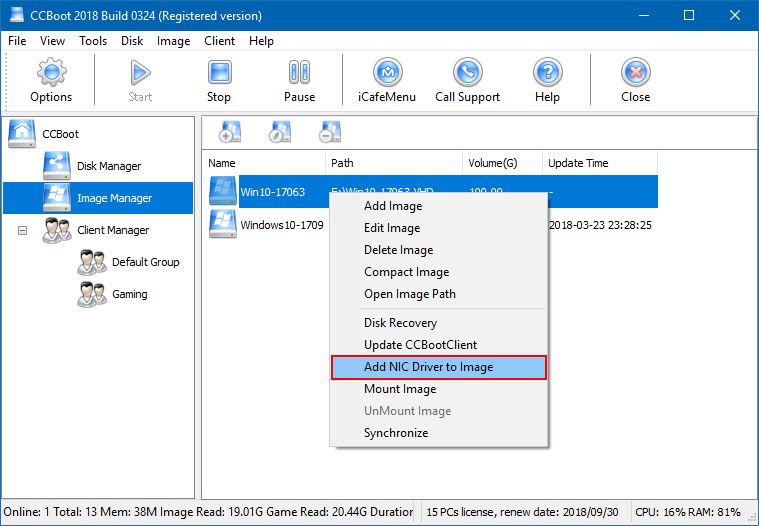Viewport: 759px width, 526px height.
Task: Open the Help question-mark icon
Action: tap(547, 72)
